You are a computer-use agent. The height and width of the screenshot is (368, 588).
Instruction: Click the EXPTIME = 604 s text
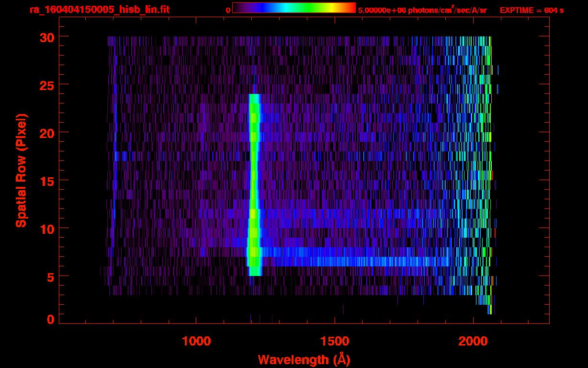(531, 10)
